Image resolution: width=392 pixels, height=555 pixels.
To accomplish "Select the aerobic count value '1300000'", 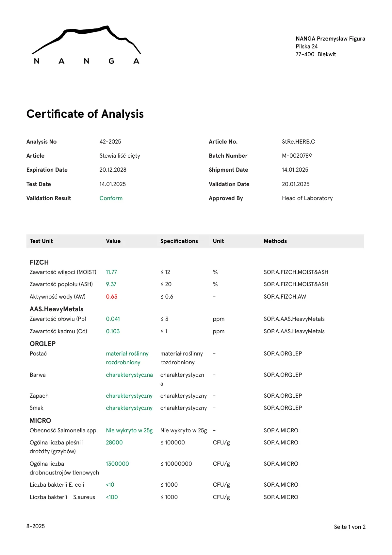I will pyautogui.click(x=117, y=464).
